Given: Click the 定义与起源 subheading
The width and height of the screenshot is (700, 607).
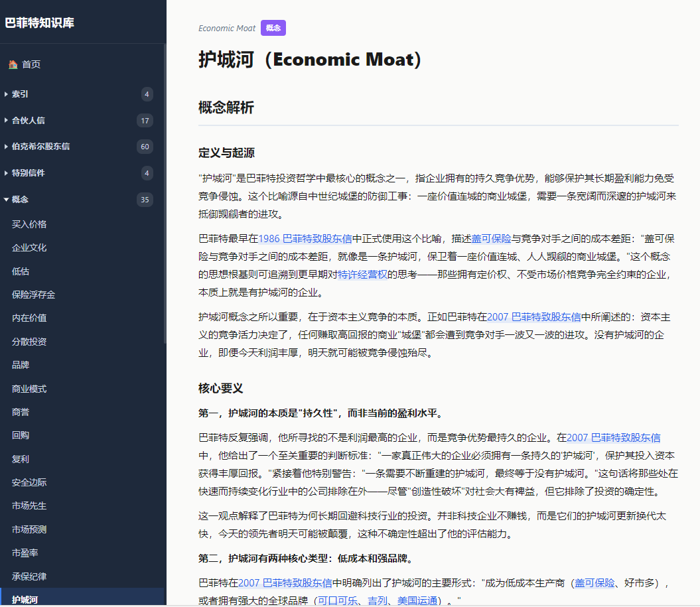Looking at the screenshot, I should (x=226, y=153).
